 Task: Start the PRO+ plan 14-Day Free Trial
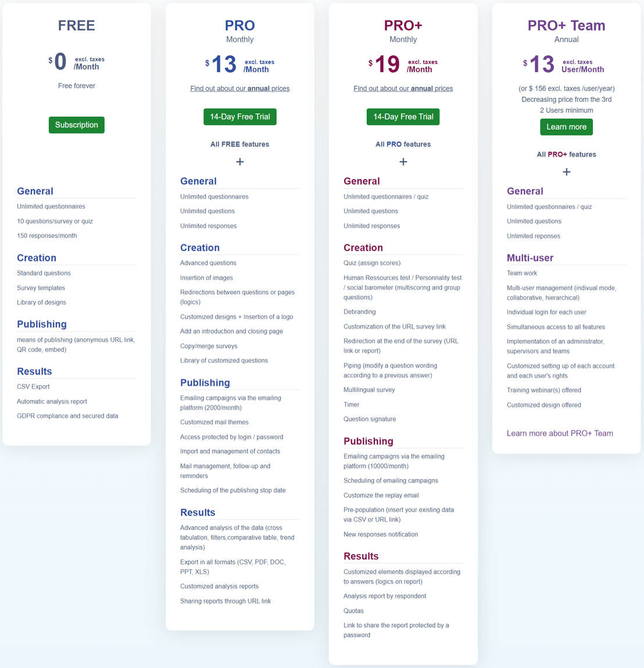point(403,117)
